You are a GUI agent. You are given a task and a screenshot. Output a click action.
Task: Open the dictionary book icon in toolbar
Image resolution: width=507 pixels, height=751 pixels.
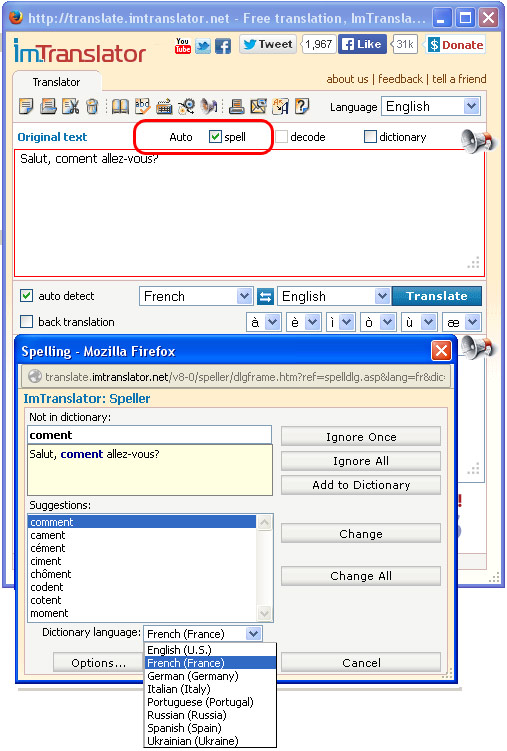tap(120, 106)
